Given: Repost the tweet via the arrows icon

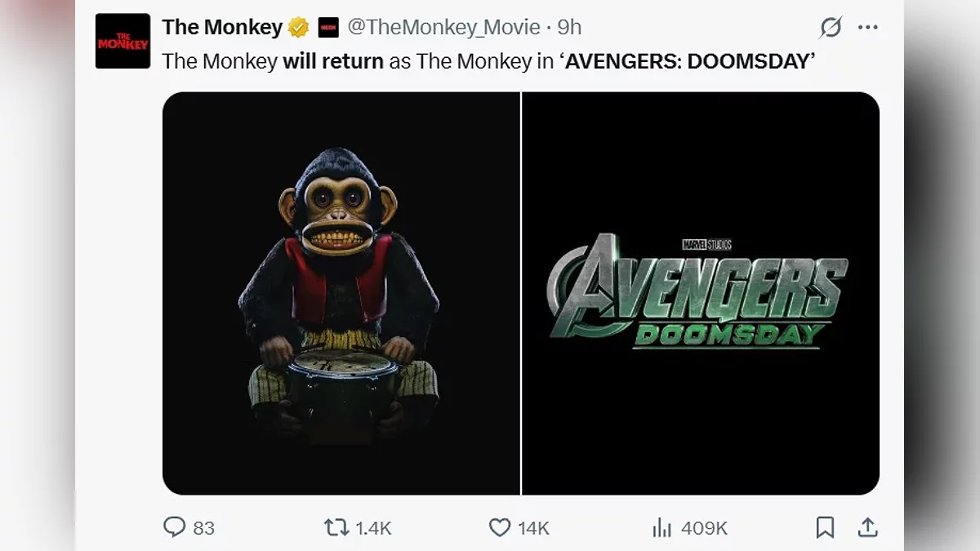Looking at the screenshot, I should [x=336, y=527].
